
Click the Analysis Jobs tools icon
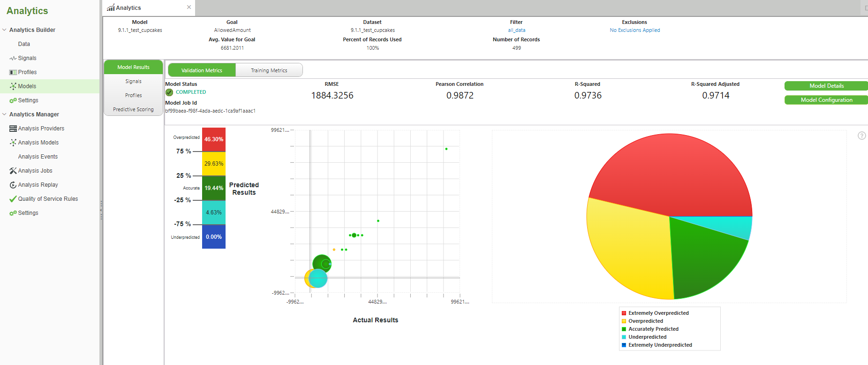13,171
